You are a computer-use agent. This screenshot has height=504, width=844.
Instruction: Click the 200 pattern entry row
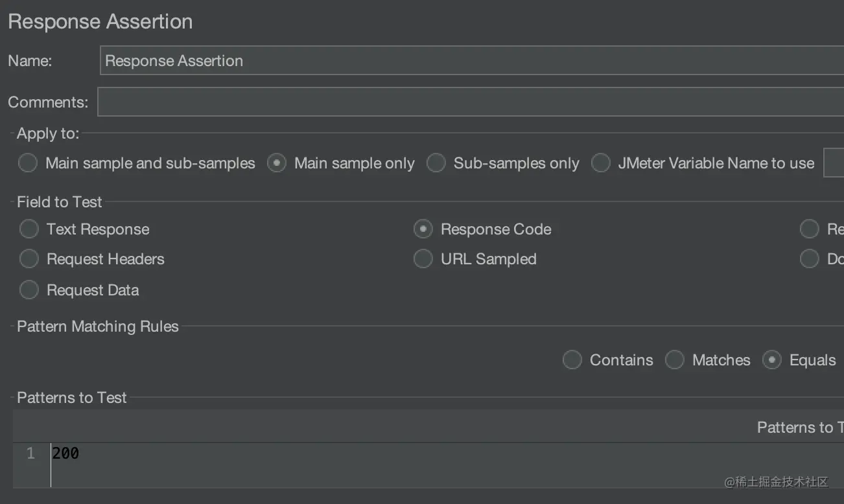pos(389,454)
